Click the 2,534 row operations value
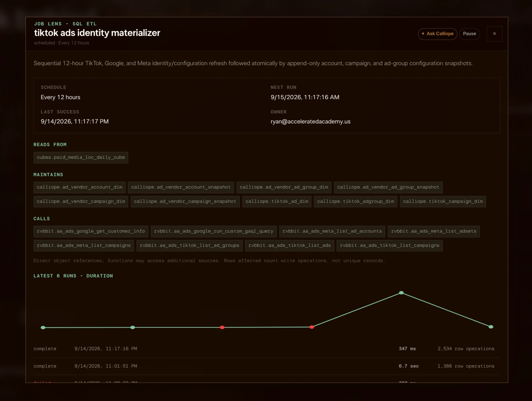Image resolution: width=532 pixels, height=401 pixels. (x=466, y=349)
